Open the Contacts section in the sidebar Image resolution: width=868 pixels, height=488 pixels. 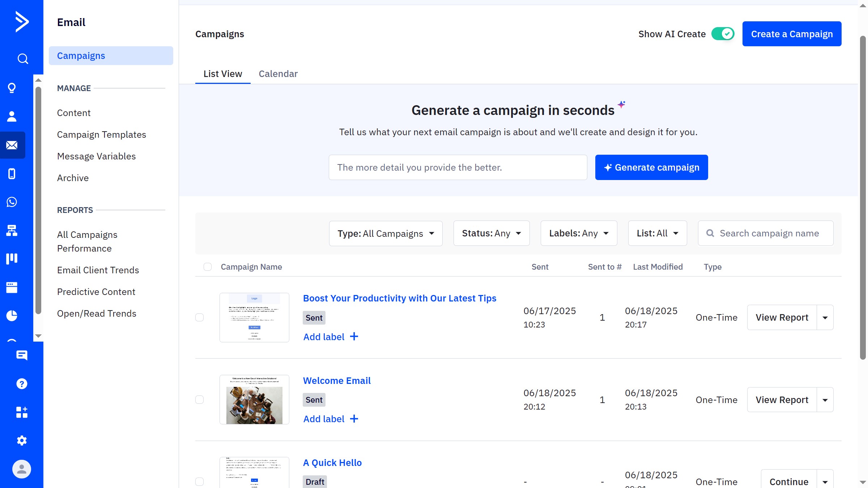[x=12, y=116]
